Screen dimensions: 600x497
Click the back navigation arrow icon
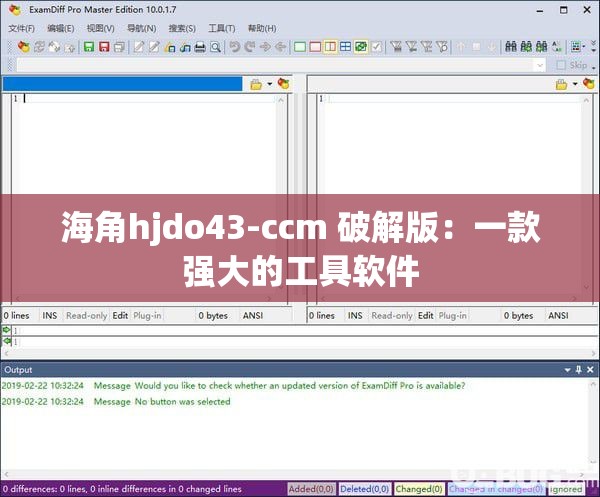(280, 47)
